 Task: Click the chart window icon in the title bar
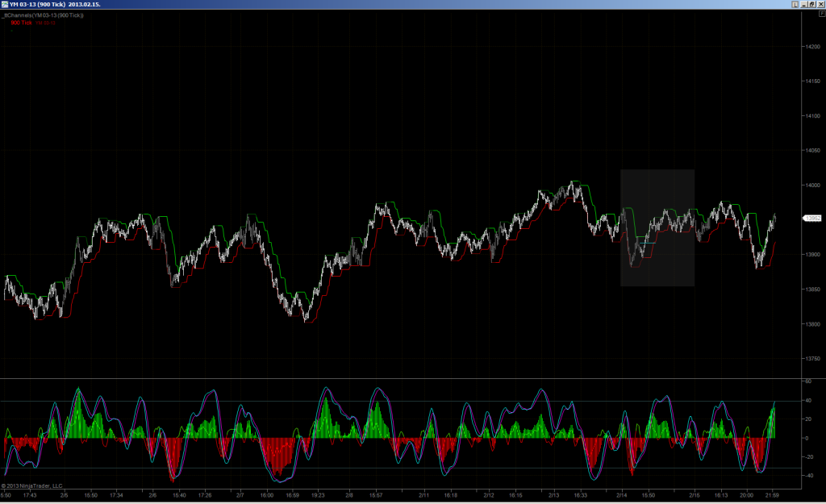pos(5,4)
